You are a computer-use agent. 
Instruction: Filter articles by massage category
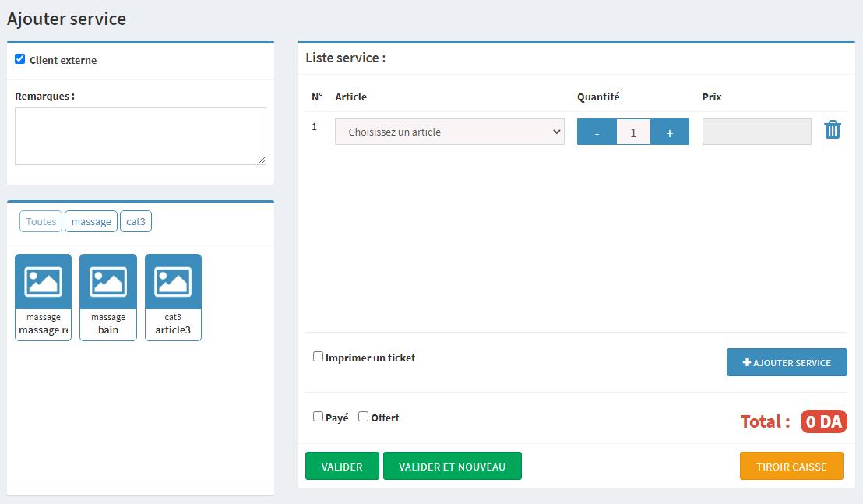[91, 222]
